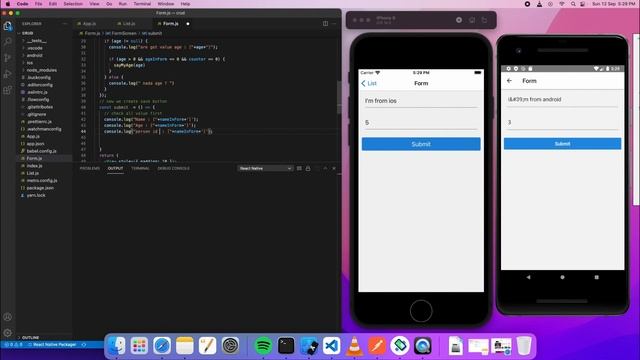Open the Run menu
Viewport: 640px width, 360px height.
point(122,4)
